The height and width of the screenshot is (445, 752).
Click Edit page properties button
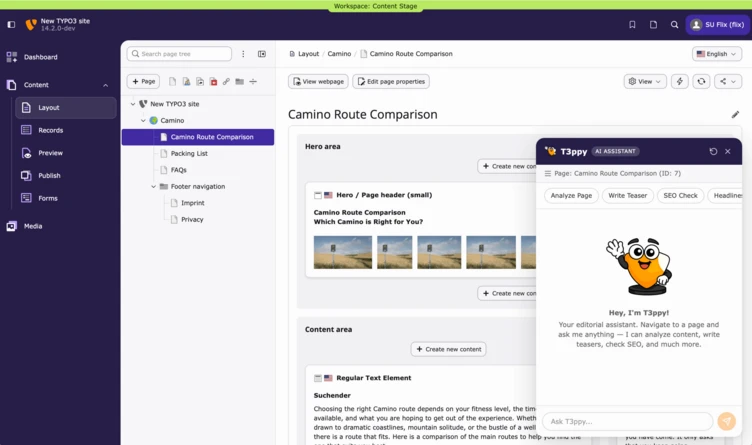point(391,82)
